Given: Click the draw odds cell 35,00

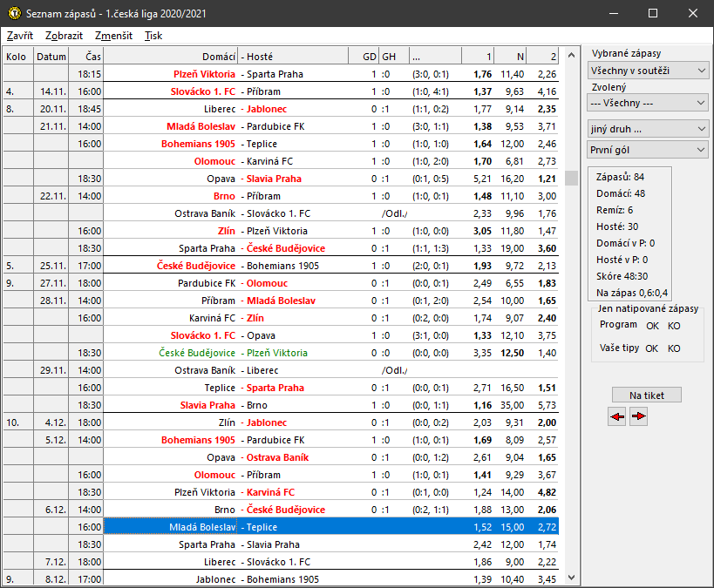Looking at the screenshot, I should click(x=512, y=405).
